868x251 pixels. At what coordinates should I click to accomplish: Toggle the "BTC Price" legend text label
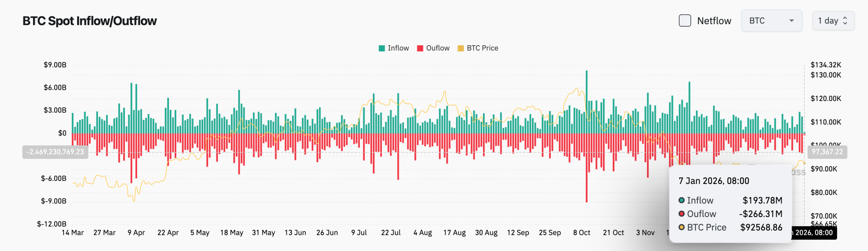click(x=482, y=48)
